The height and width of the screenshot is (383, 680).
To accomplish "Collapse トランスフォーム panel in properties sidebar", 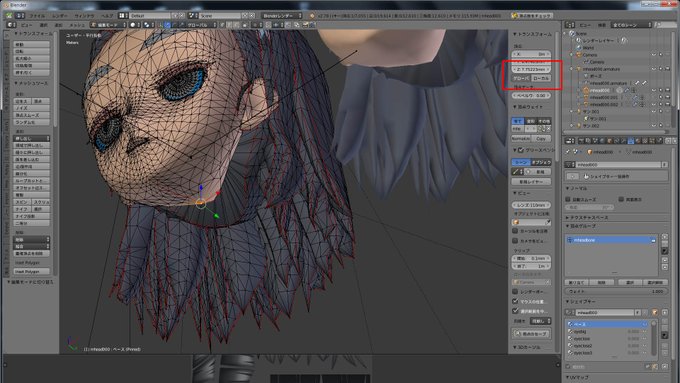I will 532,34.
